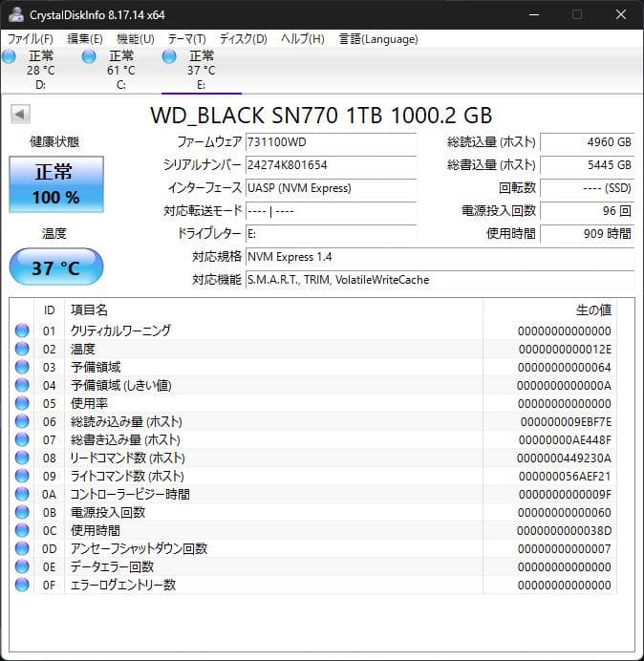Click the 正常 100 % health status button
Screen dimensions: 644x661
(x=56, y=184)
